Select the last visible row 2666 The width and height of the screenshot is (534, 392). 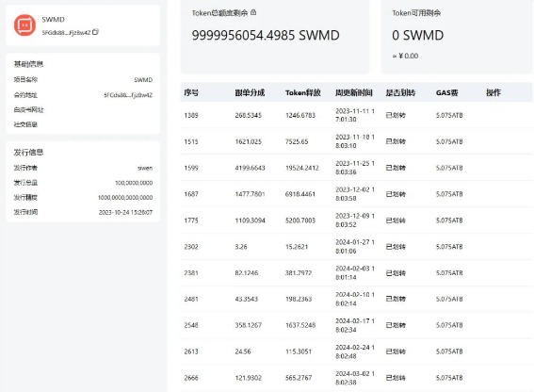(356, 378)
